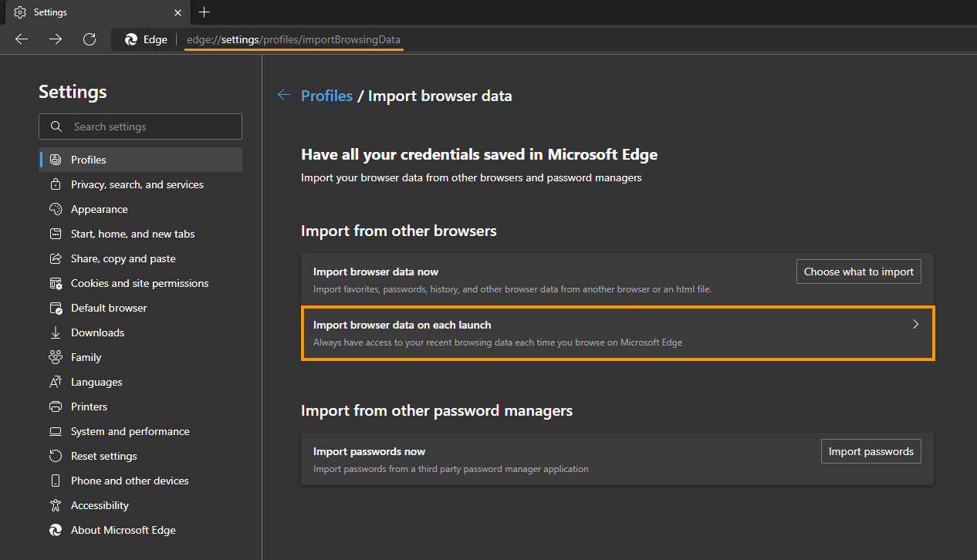
Task: Click the Import passwords now label
Action: [370, 451]
